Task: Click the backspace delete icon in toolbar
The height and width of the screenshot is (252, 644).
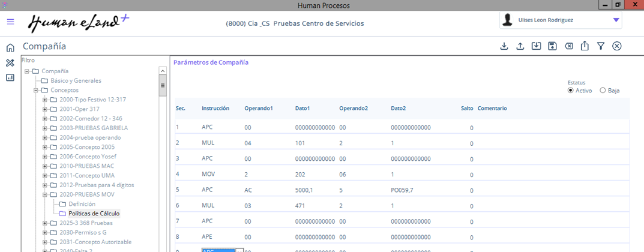Action: click(568, 46)
